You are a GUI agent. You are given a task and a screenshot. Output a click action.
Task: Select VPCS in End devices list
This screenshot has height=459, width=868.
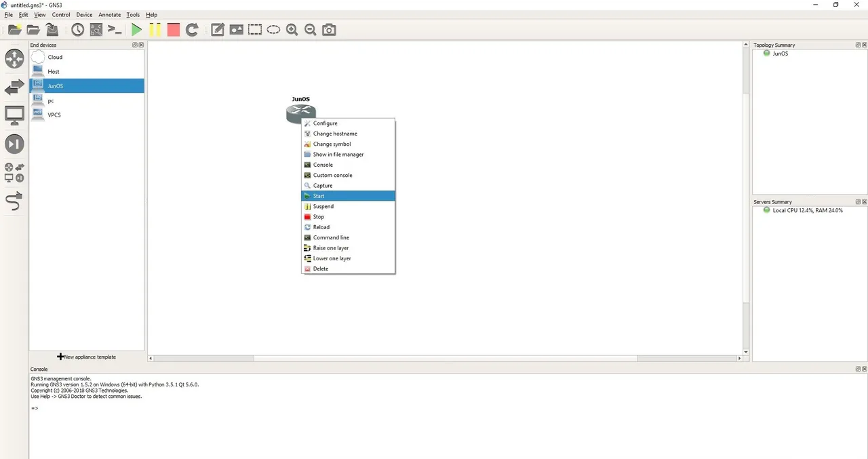click(87, 115)
